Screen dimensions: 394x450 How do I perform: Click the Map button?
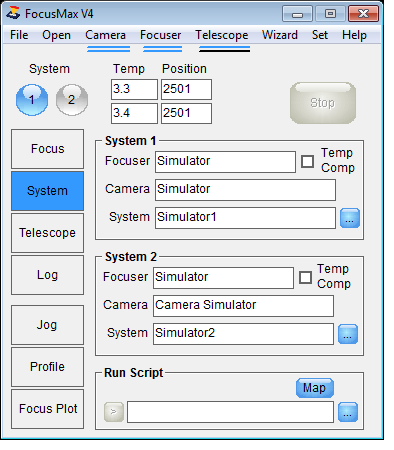(315, 388)
